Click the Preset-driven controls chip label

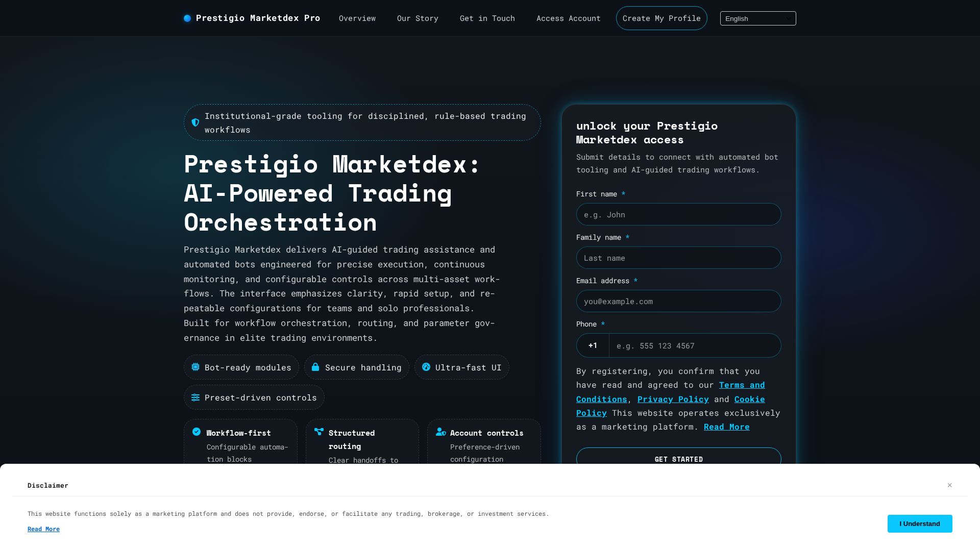point(261,397)
